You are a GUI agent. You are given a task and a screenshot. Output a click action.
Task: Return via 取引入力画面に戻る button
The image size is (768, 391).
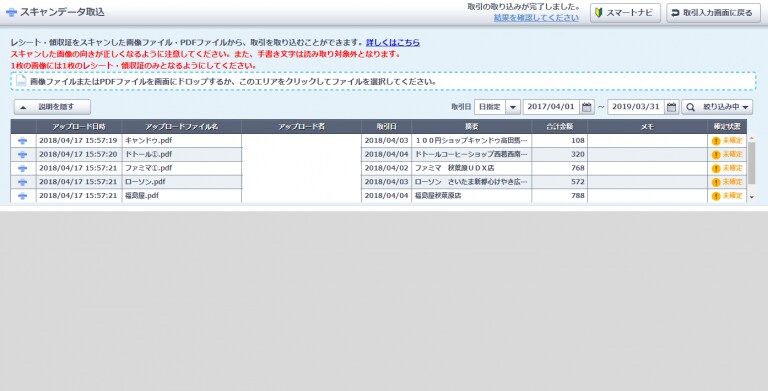coord(713,13)
